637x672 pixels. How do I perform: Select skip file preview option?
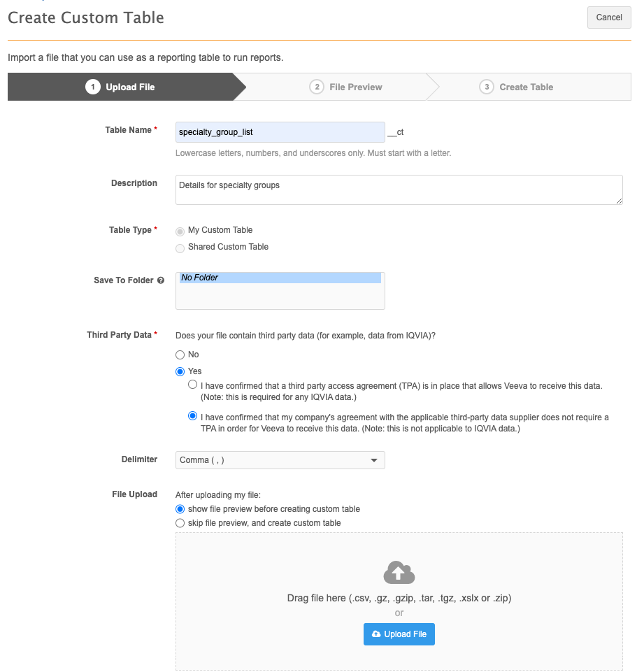pyautogui.click(x=180, y=523)
